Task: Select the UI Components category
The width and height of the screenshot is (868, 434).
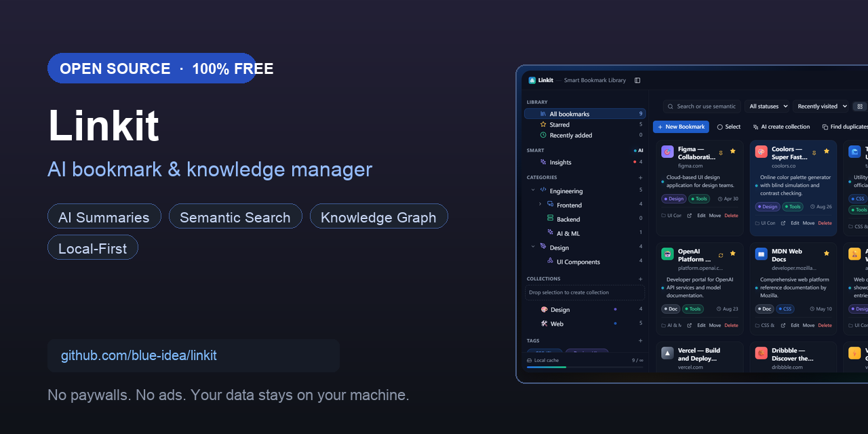Action: (x=585, y=262)
